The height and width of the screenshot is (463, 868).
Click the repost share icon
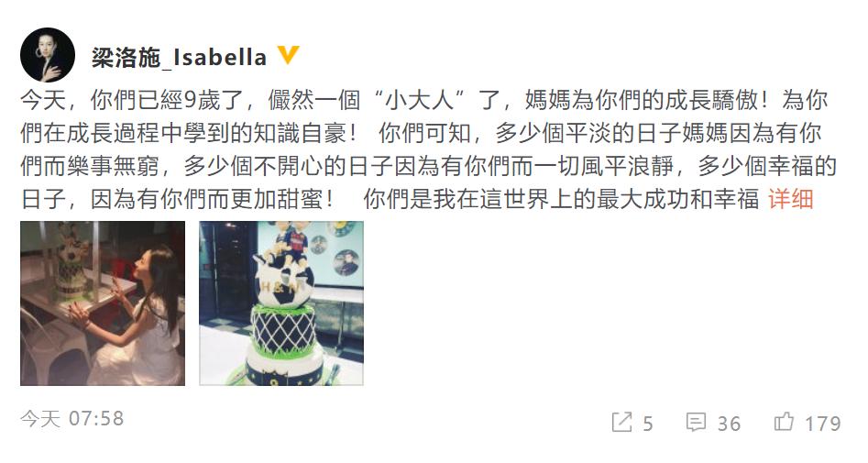pyautogui.click(x=621, y=423)
